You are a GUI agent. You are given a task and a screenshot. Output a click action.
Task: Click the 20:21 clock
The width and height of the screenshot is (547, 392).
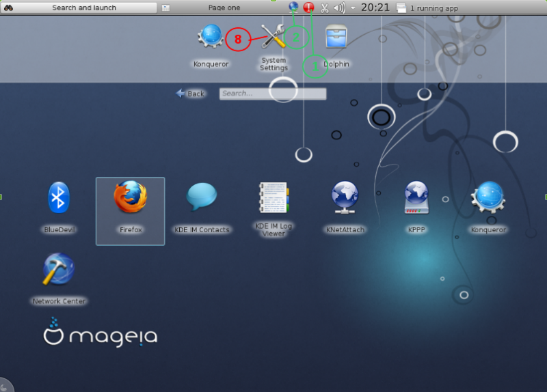click(375, 8)
